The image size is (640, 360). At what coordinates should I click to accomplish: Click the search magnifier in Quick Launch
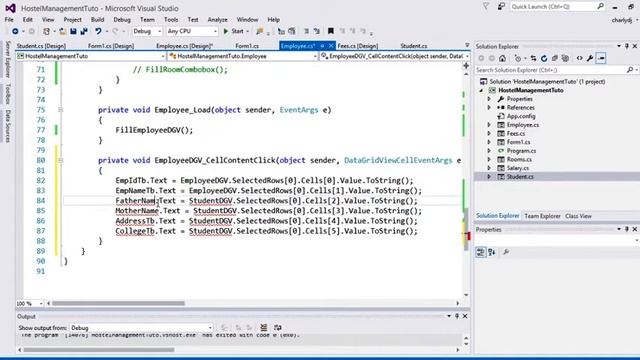coord(600,7)
